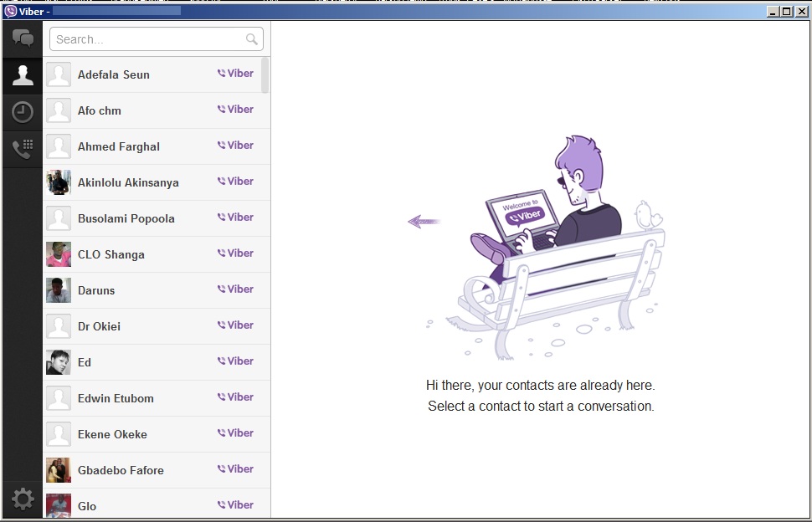Select contact name CLO Shanga
Viewport: 812px width, 522px height.
coord(110,254)
